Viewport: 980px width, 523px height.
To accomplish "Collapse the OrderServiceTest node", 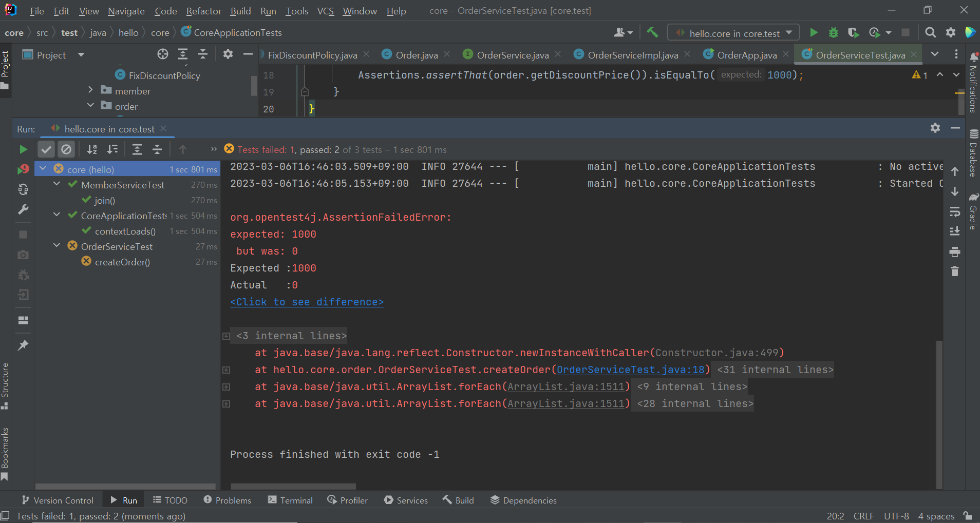I will click(x=57, y=246).
